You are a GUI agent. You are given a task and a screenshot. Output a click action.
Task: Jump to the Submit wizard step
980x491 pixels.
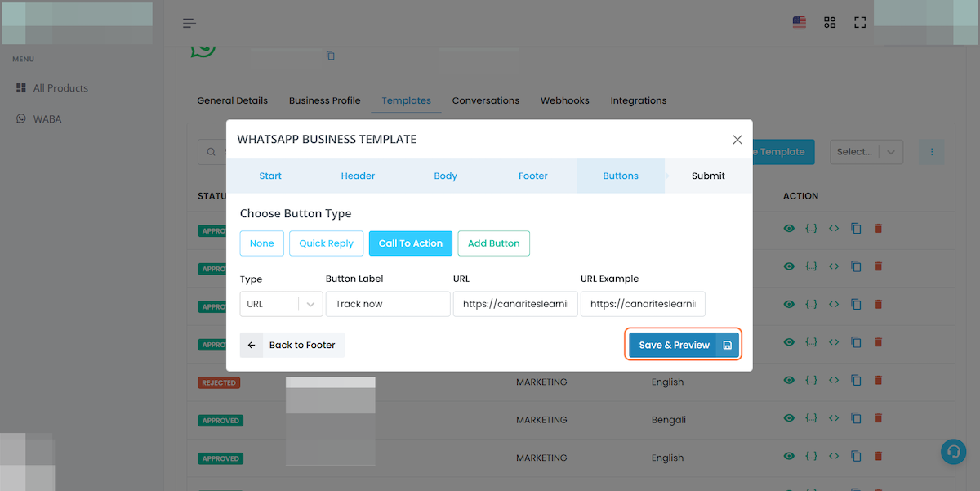pos(708,176)
